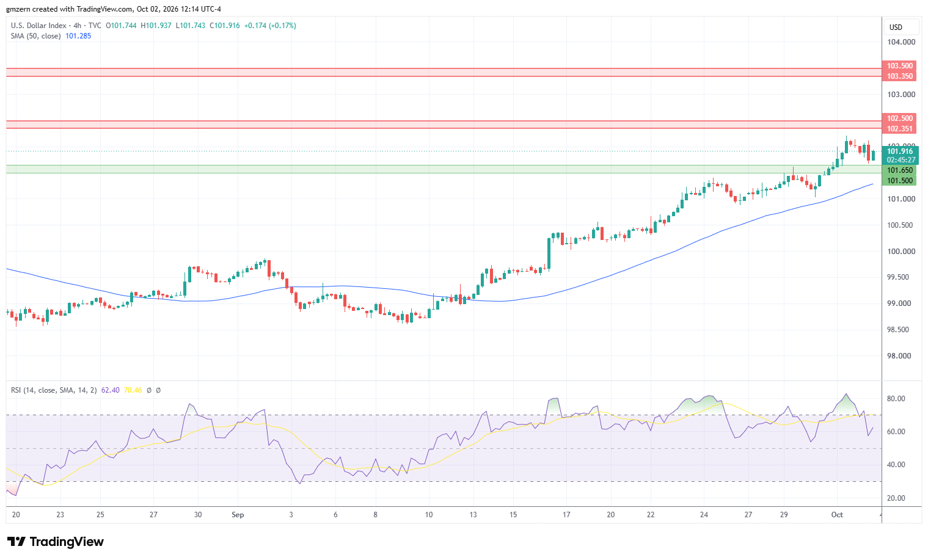Click the header text 'gmzern created with TradingView.com'
The width and height of the screenshot is (928, 560).
[x=69, y=9]
